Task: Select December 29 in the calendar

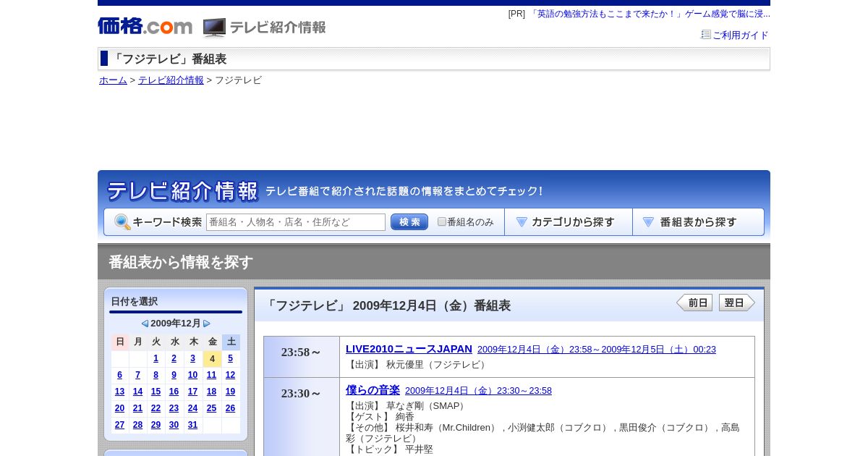Action: click(x=156, y=425)
